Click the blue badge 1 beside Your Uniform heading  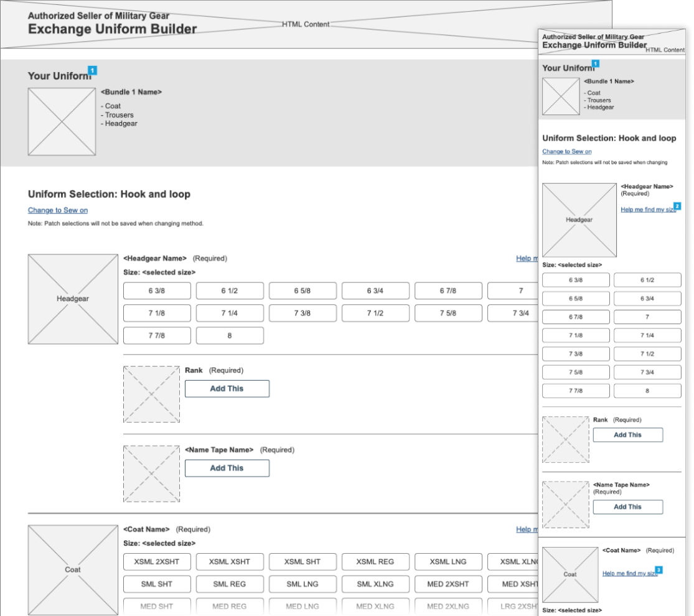click(x=93, y=70)
